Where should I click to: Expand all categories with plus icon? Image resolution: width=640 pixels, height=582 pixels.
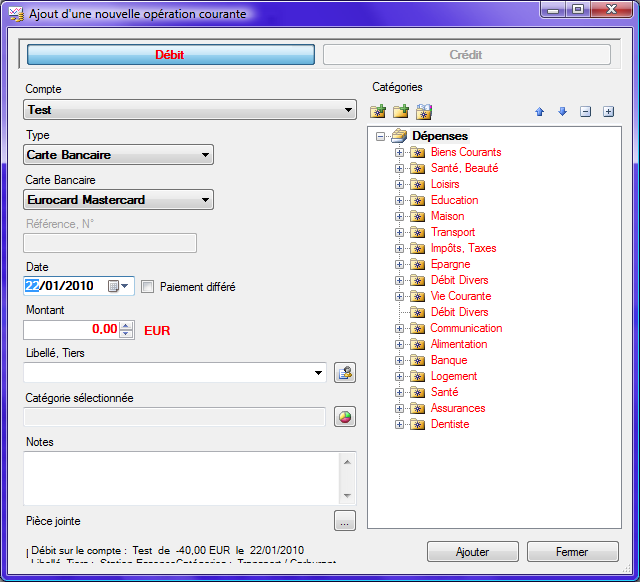point(608,112)
